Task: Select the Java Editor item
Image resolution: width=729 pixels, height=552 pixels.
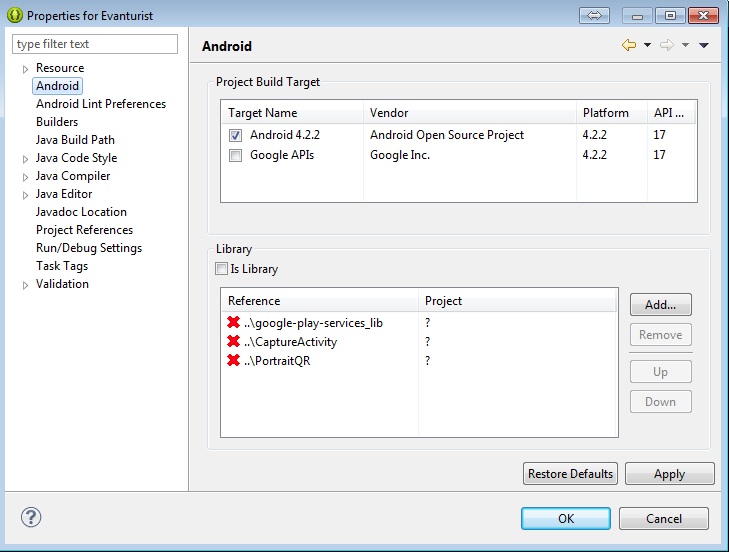Action: (x=64, y=194)
